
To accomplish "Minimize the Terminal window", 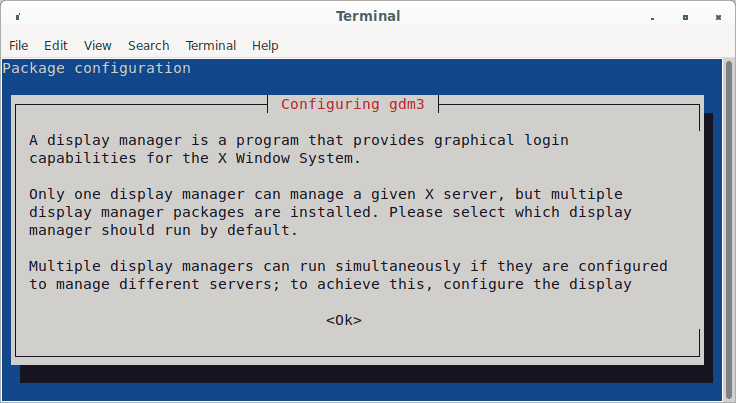I will [x=652, y=17].
